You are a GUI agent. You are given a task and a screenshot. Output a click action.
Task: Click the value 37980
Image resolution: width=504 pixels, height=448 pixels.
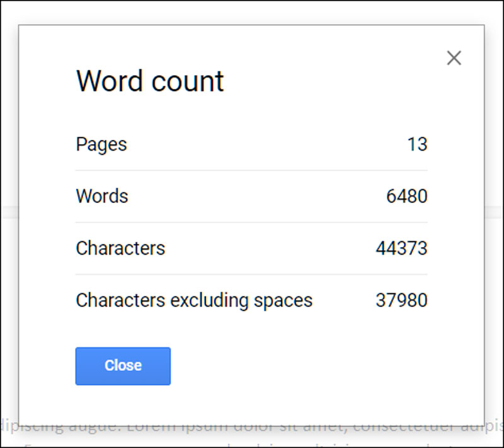401,300
